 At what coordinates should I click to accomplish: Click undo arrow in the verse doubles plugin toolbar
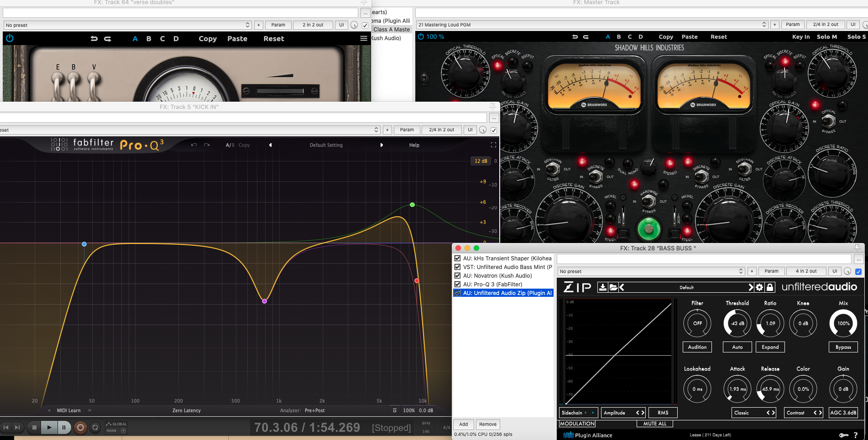pyautogui.click(x=94, y=39)
